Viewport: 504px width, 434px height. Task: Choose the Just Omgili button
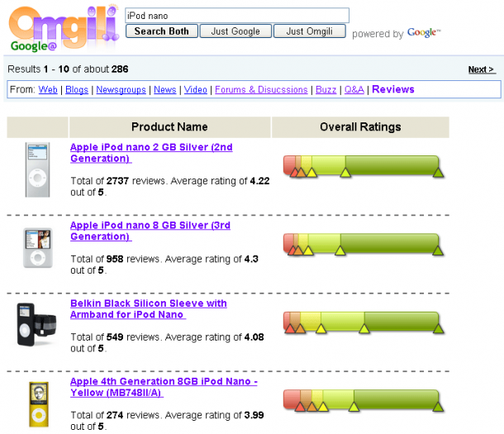pos(310,31)
